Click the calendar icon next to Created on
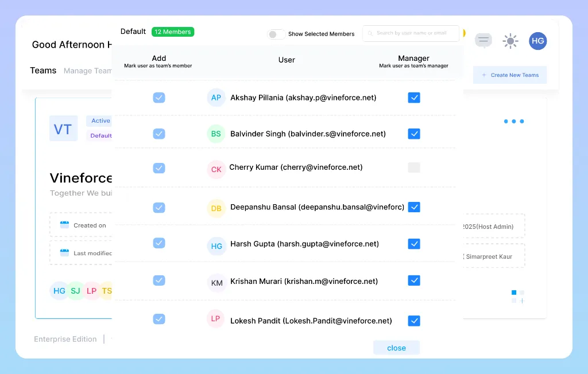The height and width of the screenshot is (374, 588). coord(64,225)
